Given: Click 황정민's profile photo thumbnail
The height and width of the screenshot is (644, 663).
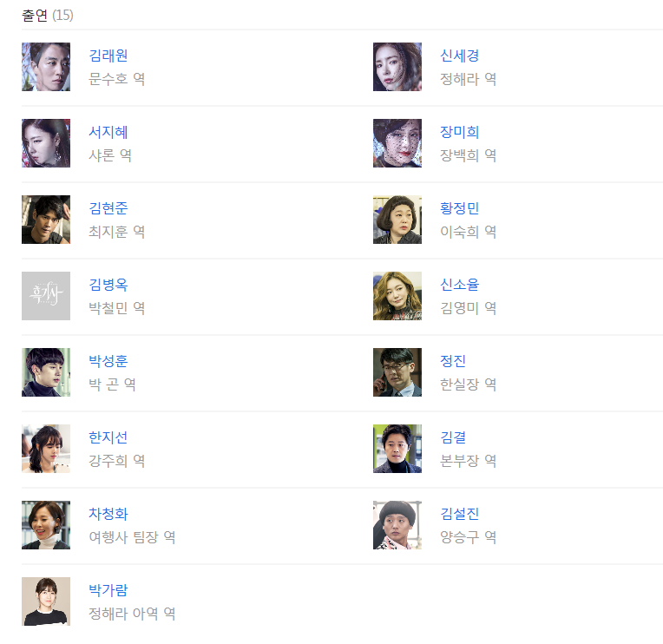Looking at the screenshot, I should tap(397, 220).
